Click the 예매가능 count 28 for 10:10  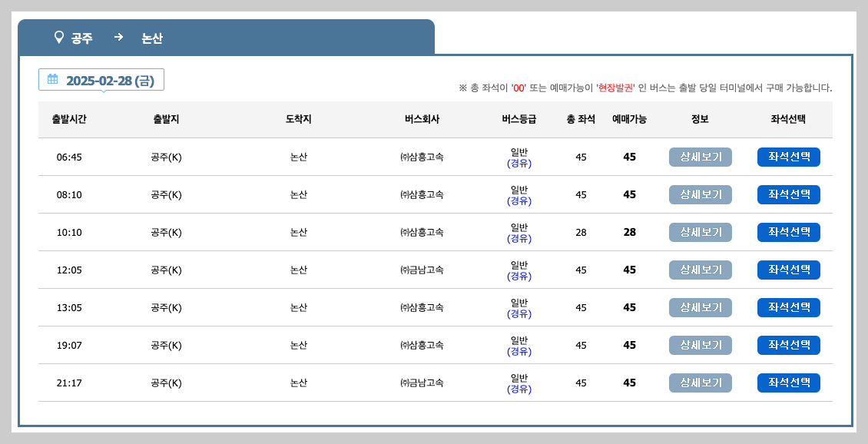tap(629, 232)
